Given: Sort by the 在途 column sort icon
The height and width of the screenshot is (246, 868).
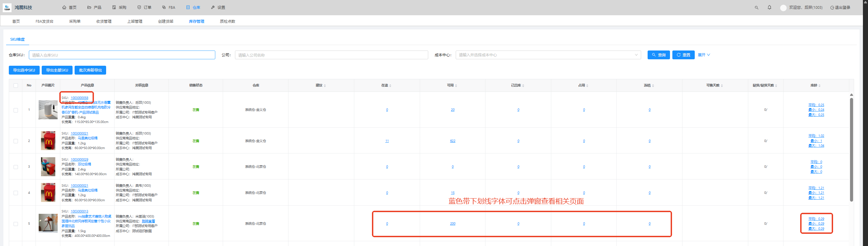Looking at the screenshot, I should pyautogui.click(x=390, y=86).
